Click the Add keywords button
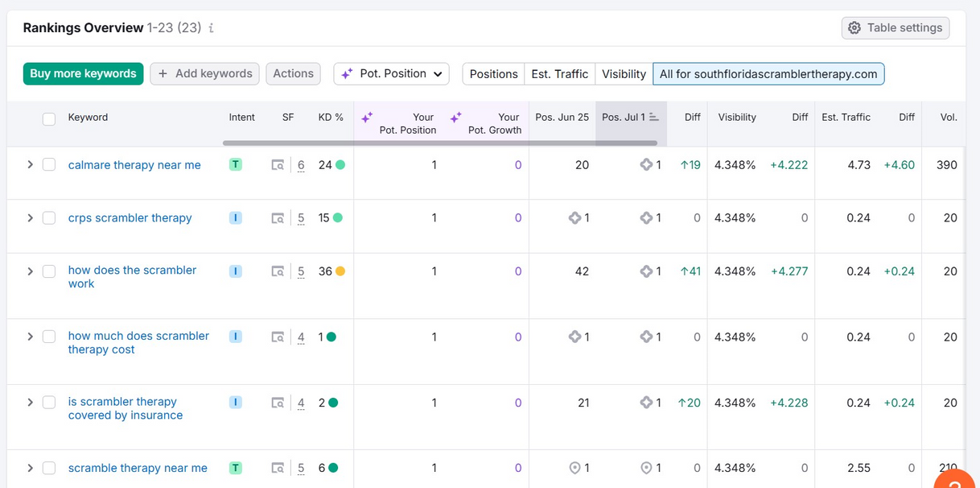Screen dimensions: 980x488 click(204, 74)
